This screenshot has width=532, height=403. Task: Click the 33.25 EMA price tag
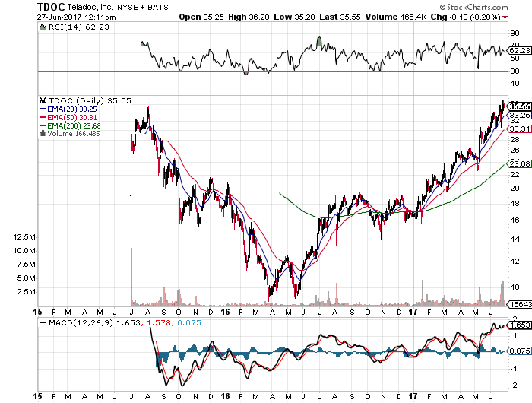tap(519, 115)
